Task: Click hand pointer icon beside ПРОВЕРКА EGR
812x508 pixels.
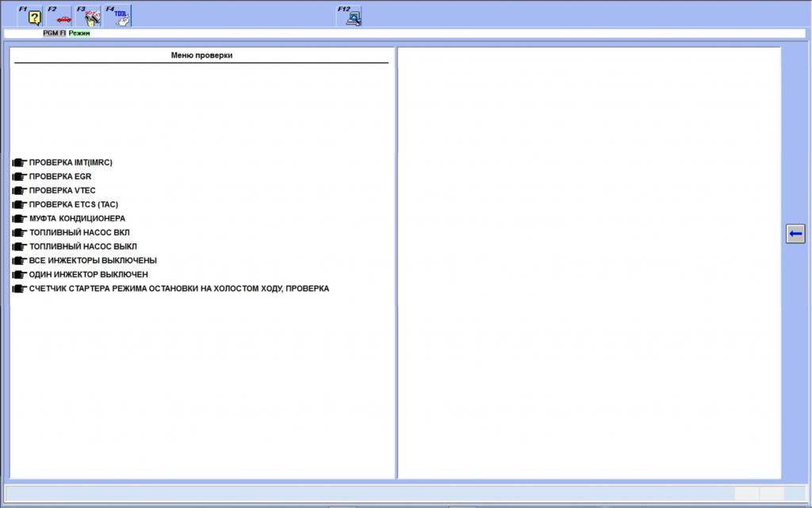Action: pos(19,177)
